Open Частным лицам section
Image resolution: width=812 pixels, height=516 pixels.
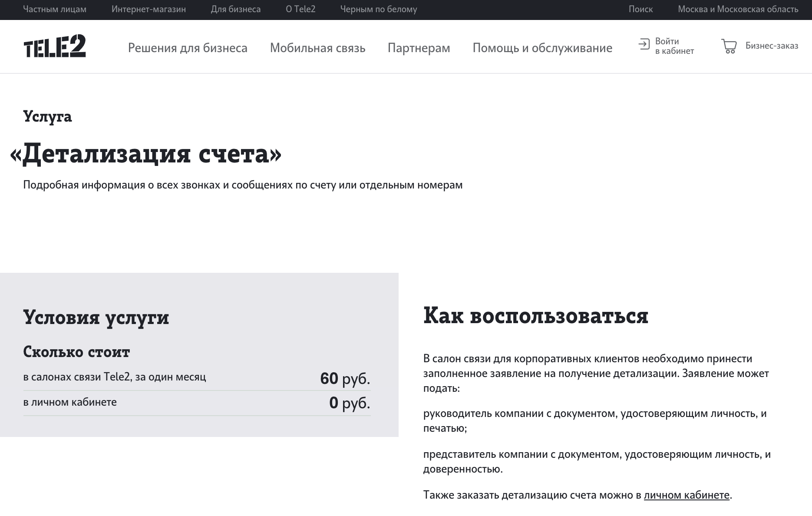pyautogui.click(x=55, y=9)
